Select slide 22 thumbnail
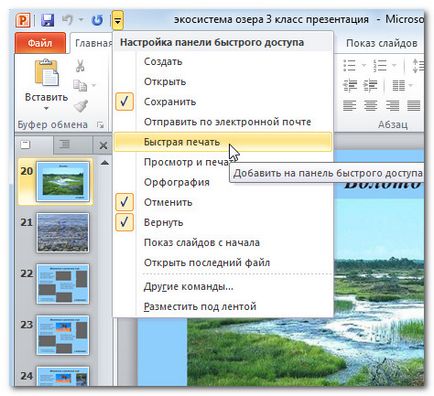The width and height of the screenshot is (434, 396). tap(63, 284)
